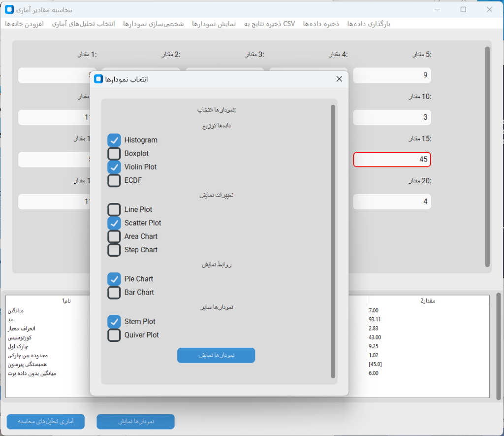
Task: Deselect the Pie Chart checkbox
Action: point(114,279)
